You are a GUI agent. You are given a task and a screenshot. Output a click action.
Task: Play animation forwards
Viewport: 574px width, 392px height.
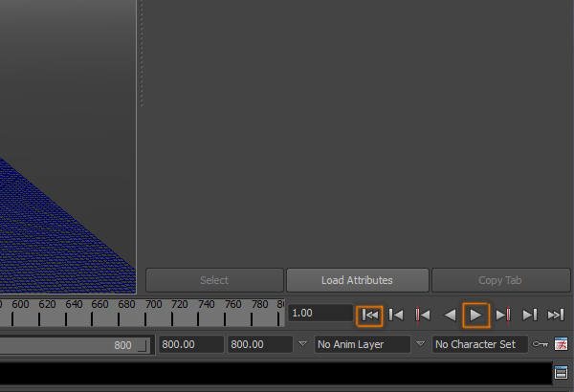475,315
